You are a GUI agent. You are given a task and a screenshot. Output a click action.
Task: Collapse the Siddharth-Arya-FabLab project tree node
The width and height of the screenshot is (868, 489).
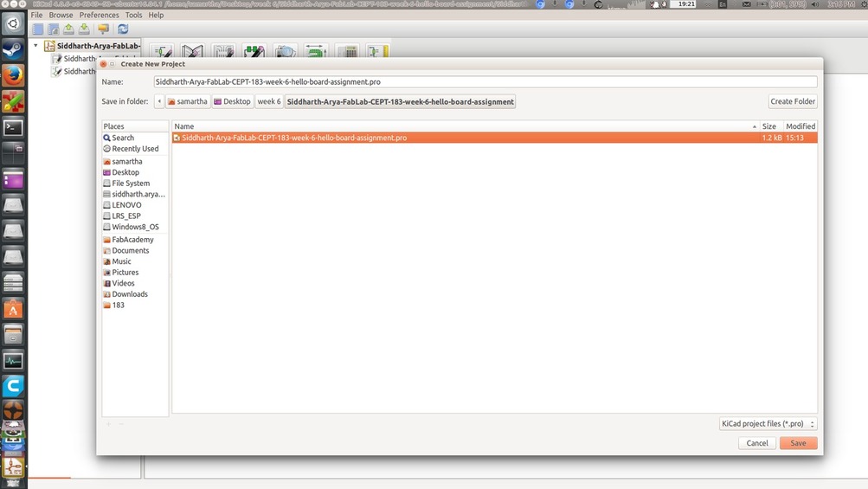35,45
